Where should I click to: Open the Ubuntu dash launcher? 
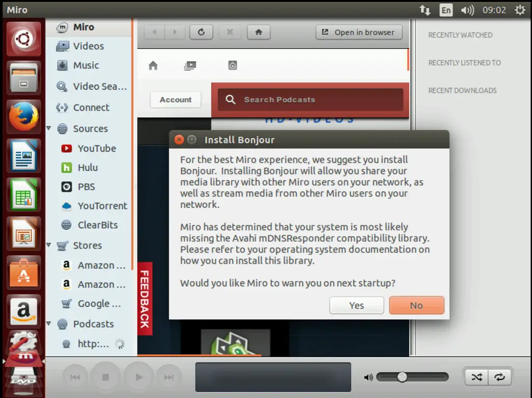click(x=23, y=39)
